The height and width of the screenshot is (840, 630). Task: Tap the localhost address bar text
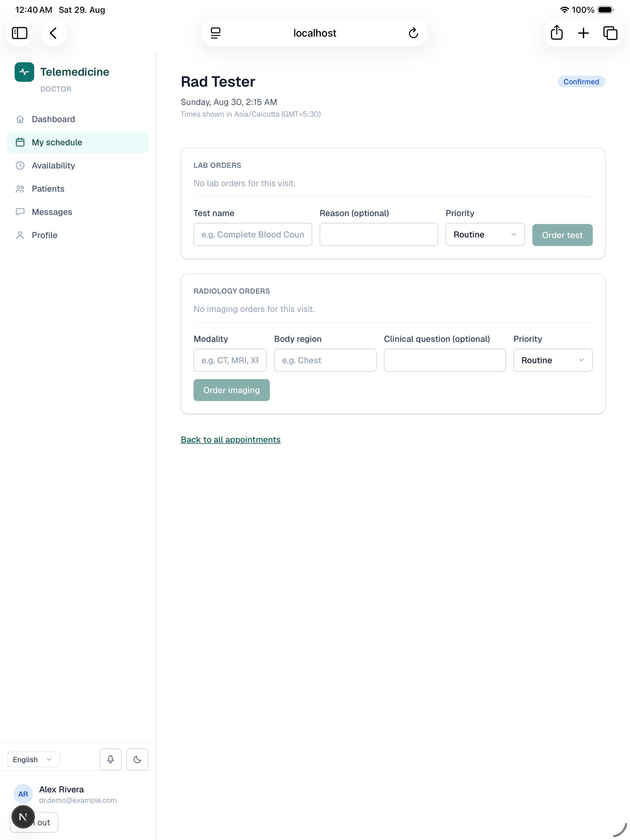pyautogui.click(x=314, y=33)
